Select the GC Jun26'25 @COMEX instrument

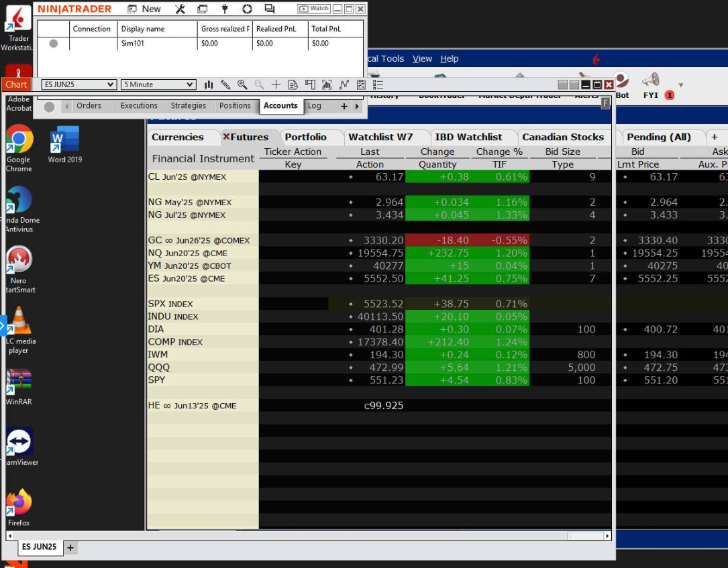point(203,240)
